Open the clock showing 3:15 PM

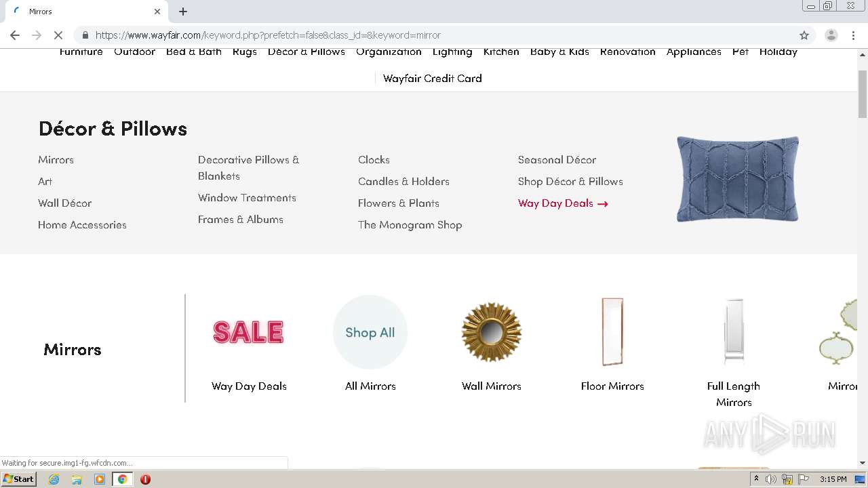pos(833,479)
